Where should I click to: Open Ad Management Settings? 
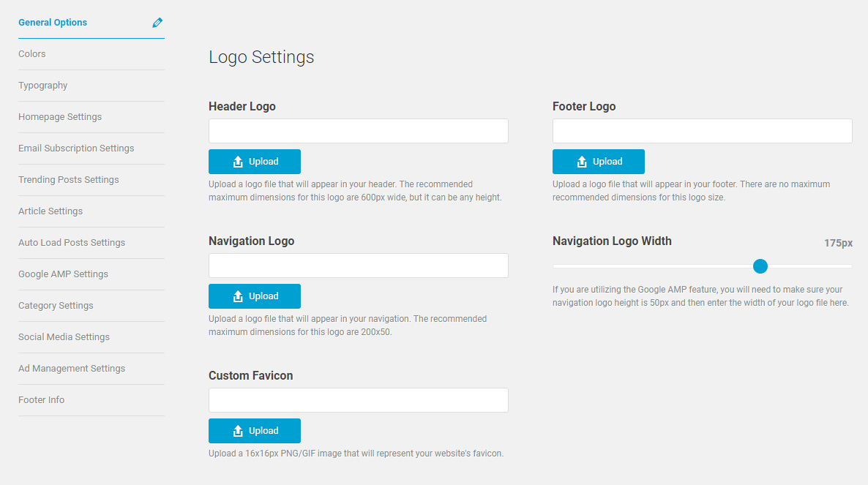tap(72, 369)
